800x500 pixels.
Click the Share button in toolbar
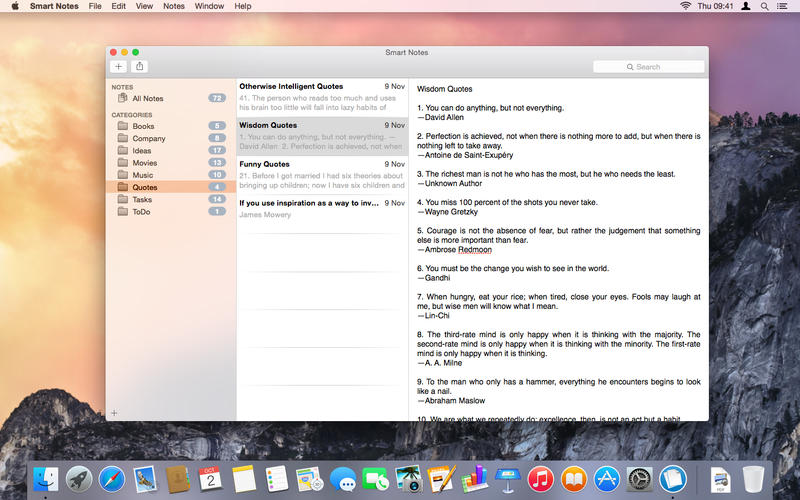[140, 67]
